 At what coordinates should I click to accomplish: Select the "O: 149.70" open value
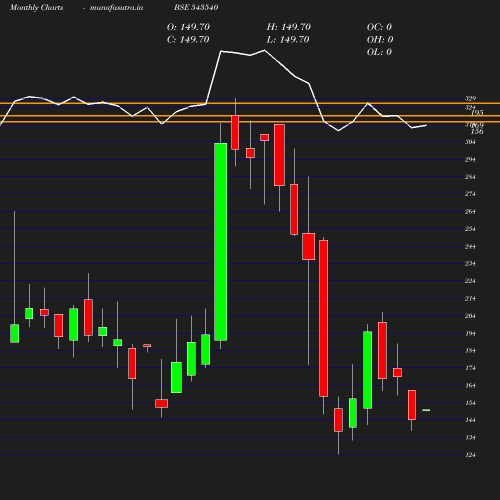click(x=188, y=27)
